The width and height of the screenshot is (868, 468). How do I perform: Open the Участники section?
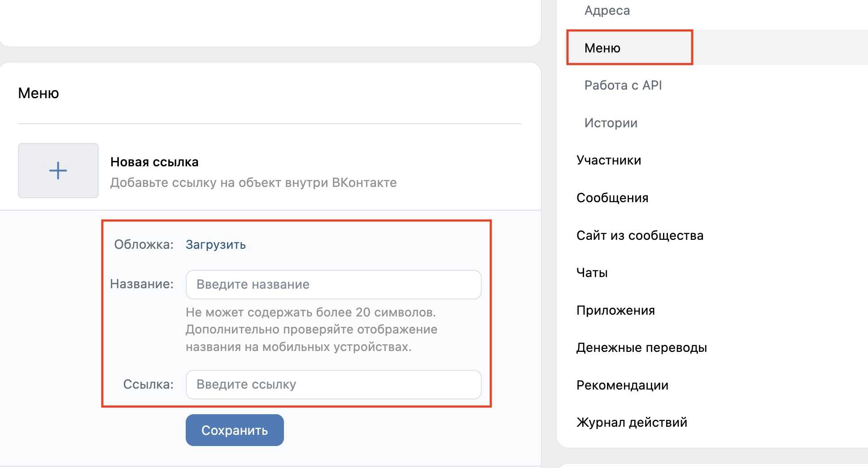coord(608,160)
